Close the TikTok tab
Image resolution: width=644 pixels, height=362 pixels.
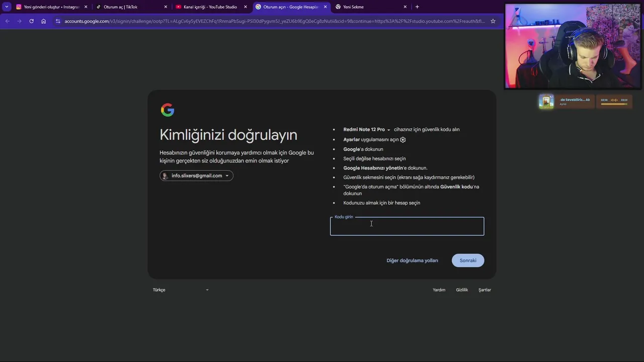pos(166,7)
